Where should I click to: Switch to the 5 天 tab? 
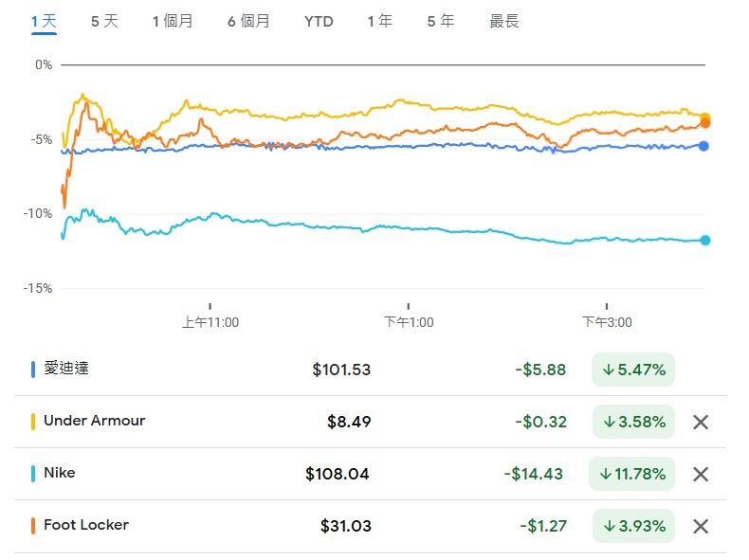(104, 21)
